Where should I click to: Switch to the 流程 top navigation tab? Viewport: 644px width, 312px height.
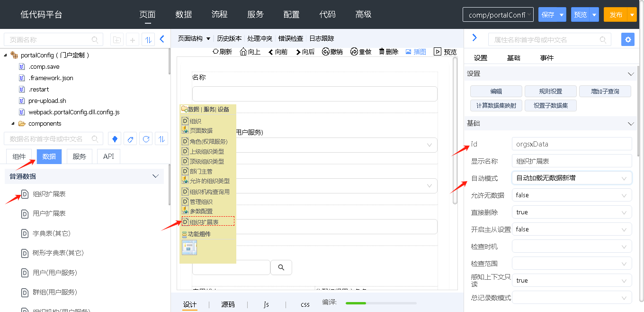(220, 14)
